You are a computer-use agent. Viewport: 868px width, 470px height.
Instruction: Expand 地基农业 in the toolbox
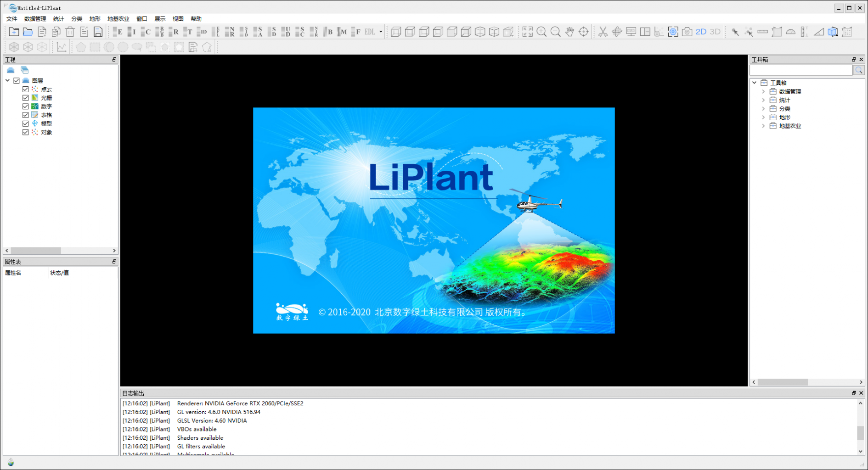point(763,126)
